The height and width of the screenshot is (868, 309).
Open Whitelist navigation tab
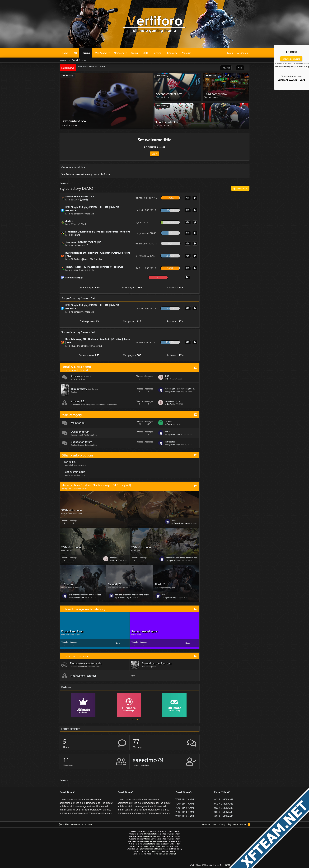186,53
